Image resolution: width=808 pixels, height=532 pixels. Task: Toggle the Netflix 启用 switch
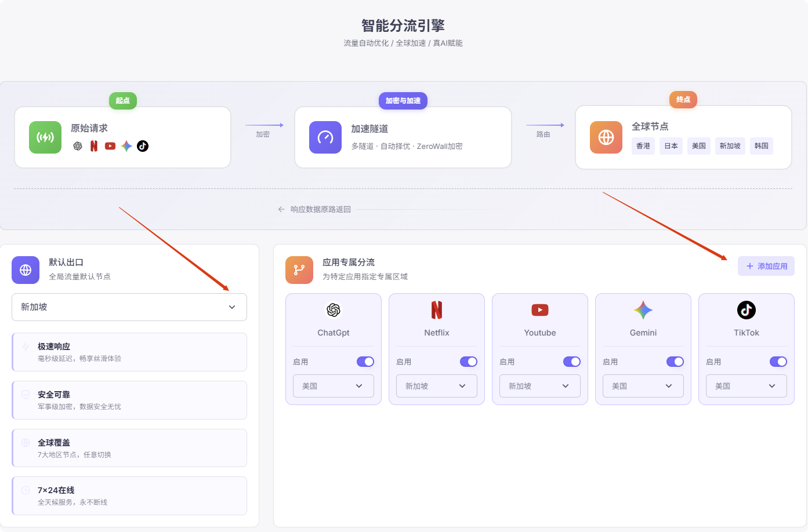pos(469,362)
